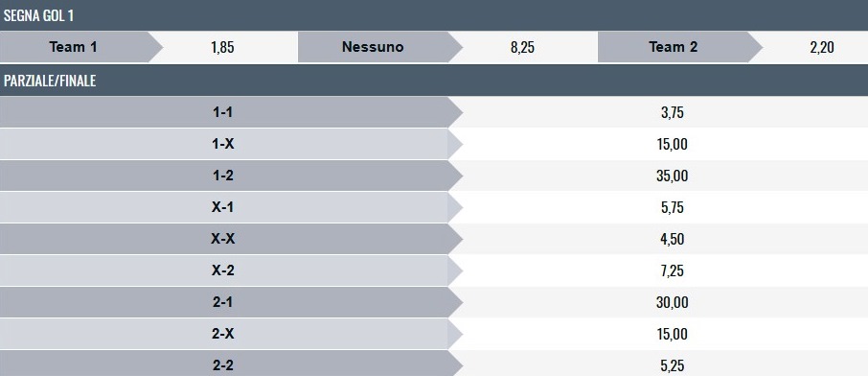Collapse the PARZIALE/FINALE section header

click(x=434, y=81)
